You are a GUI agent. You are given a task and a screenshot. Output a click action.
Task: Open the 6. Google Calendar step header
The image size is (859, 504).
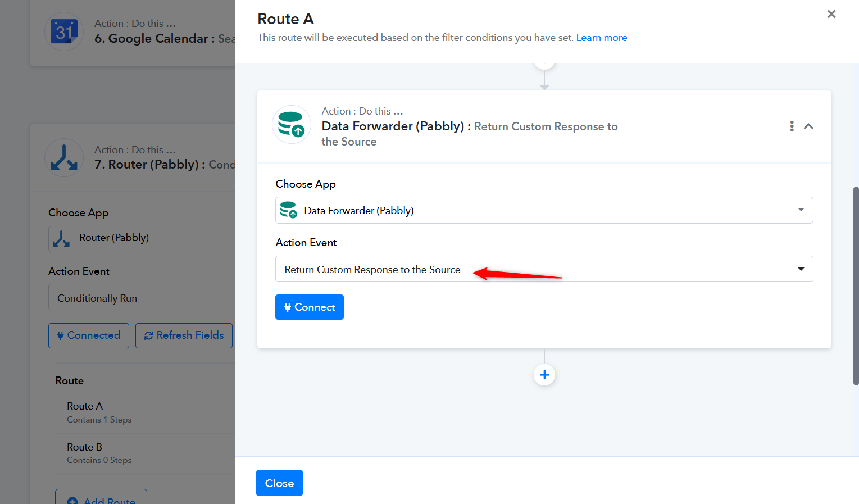point(133,33)
